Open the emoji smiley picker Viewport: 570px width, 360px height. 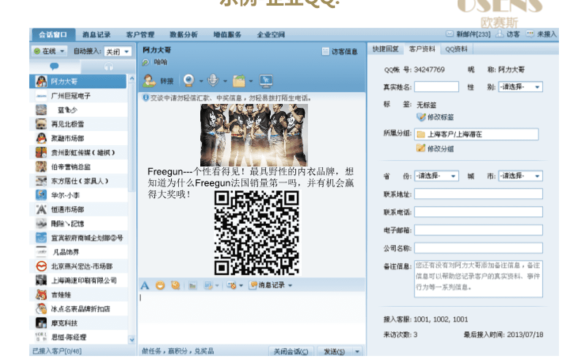[x=160, y=285]
